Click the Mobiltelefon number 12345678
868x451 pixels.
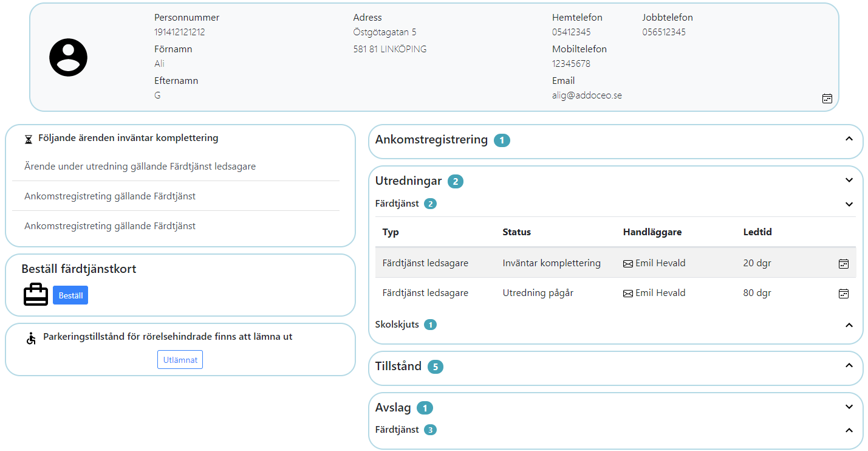click(x=571, y=64)
